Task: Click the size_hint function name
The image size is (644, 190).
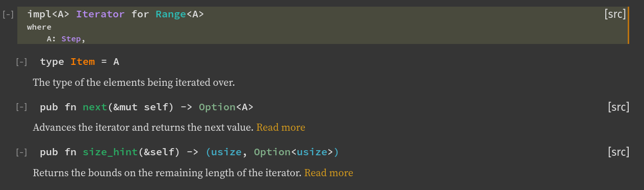Action: click(x=110, y=152)
